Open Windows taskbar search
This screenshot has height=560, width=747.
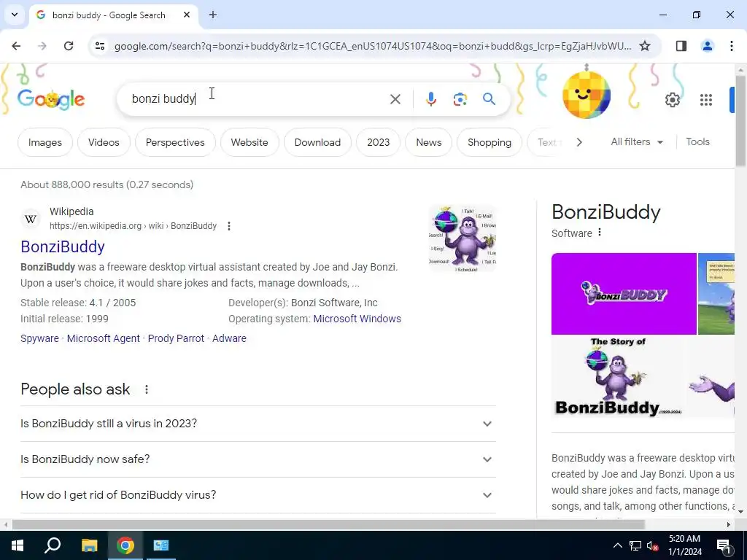53,545
